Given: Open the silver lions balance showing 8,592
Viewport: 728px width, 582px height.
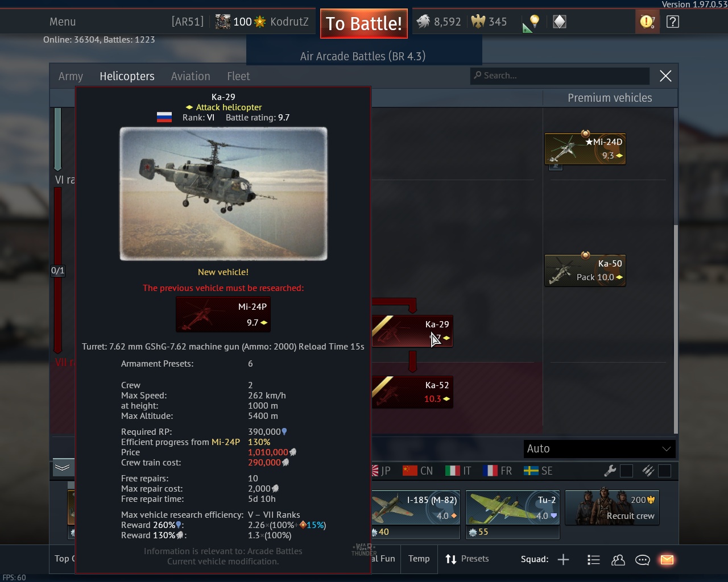Looking at the screenshot, I should click(x=439, y=22).
